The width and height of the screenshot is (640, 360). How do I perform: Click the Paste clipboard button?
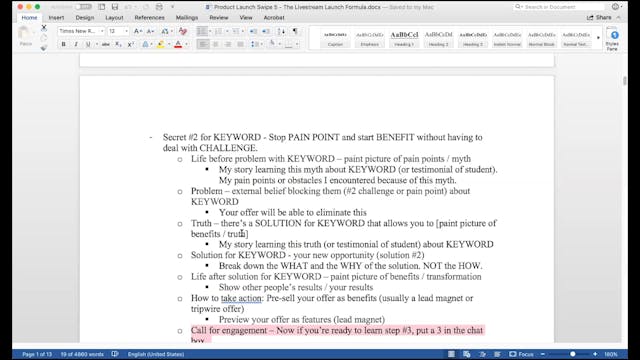click(x=25, y=36)
